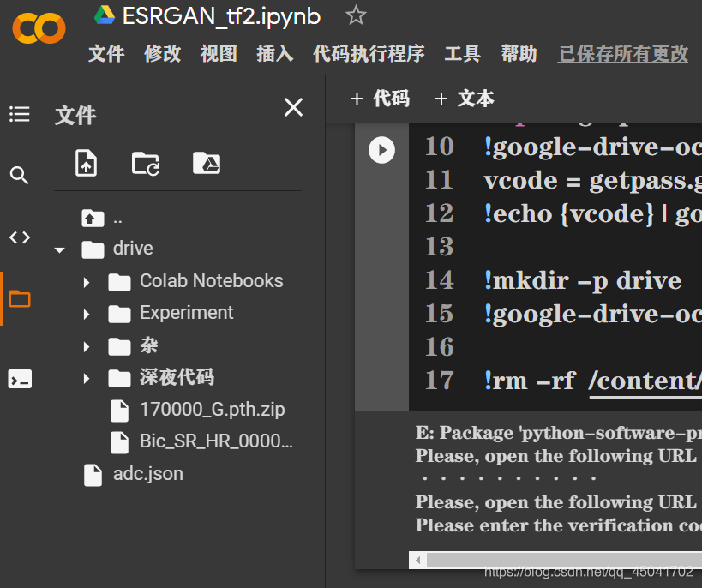Upload a file to session storage
Screen dimensions: 702x588
(x=86, y=163)
